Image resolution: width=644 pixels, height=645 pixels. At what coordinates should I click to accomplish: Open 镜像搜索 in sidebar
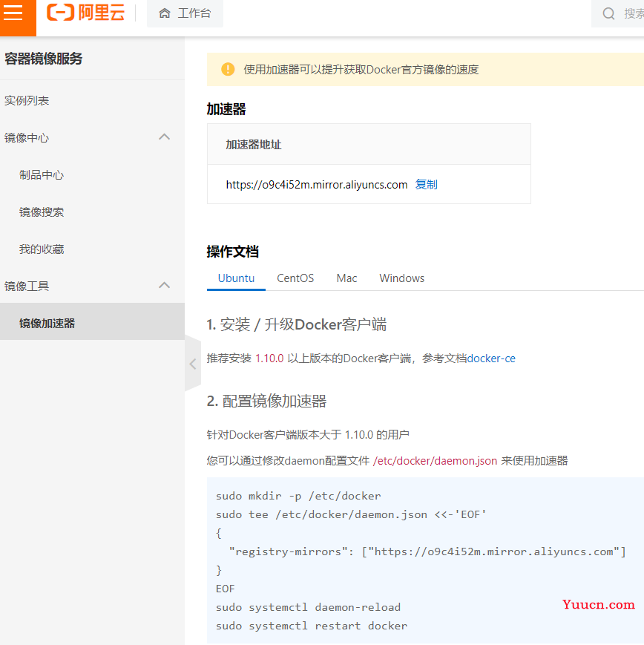tap(42, 212)
